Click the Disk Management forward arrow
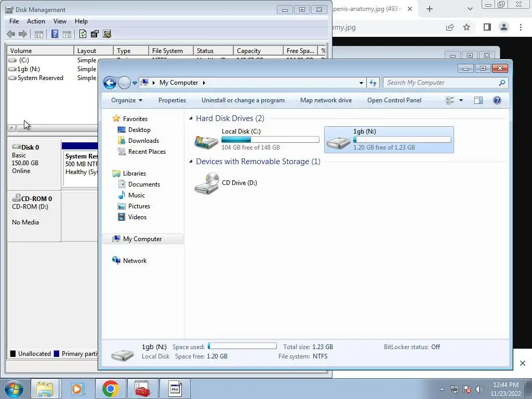This screenshot has height=399, width=532. [x=23, y=34]
